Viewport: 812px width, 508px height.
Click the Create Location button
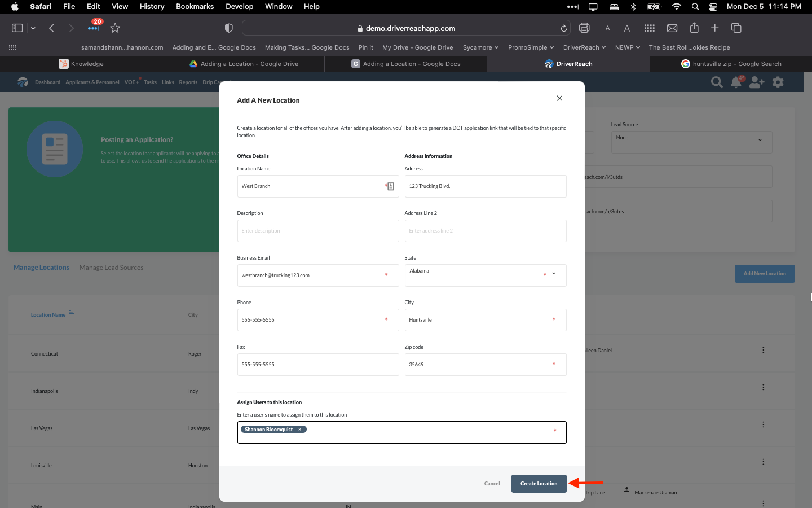[539, 484]
